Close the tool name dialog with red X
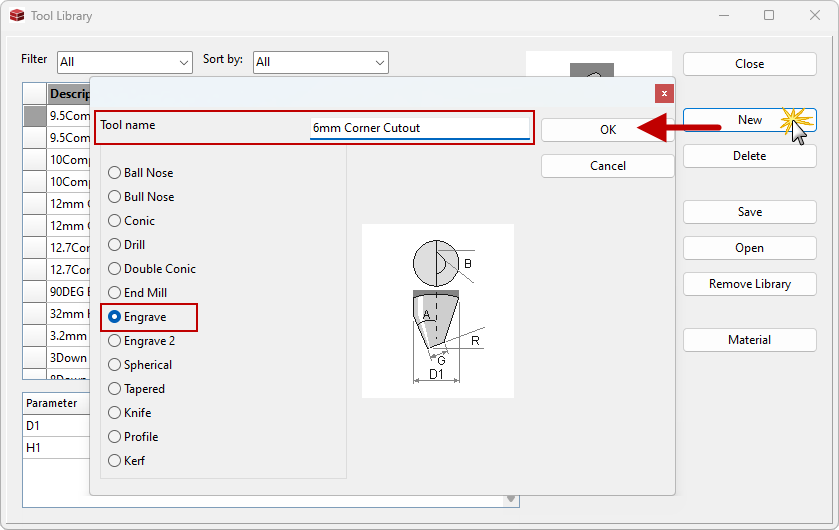This screenshot has width=839, height=530. pyautogui.click(x=664, y=93)
